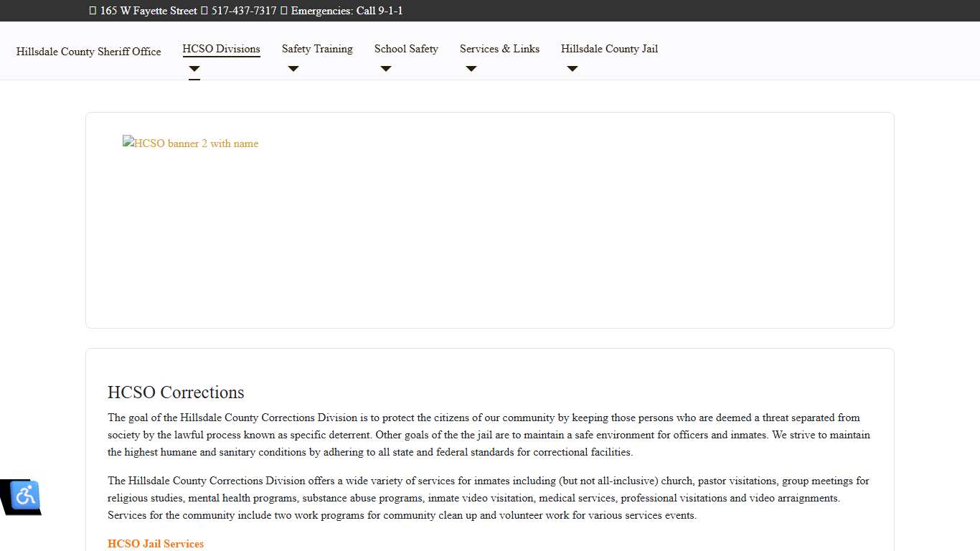
Task: Click the phone icon before 517-437-7317
Action: (x=204, y=11)
